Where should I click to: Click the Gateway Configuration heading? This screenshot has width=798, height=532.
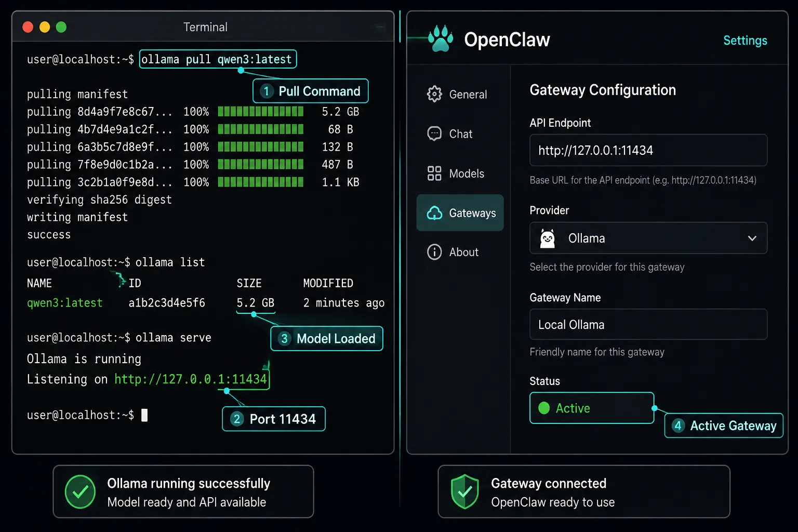pyautogui.click(x=603, y=90)
